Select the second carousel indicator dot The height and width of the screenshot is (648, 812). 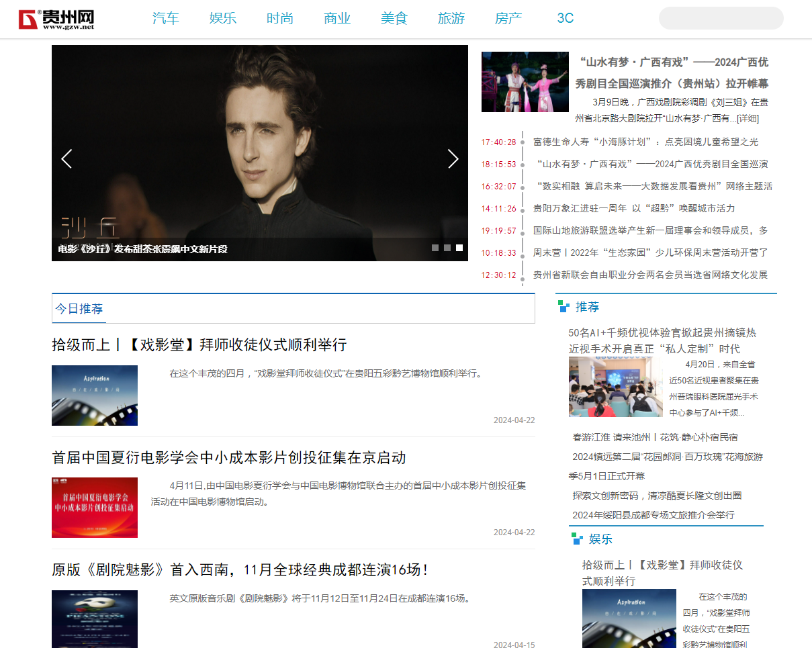447,248
